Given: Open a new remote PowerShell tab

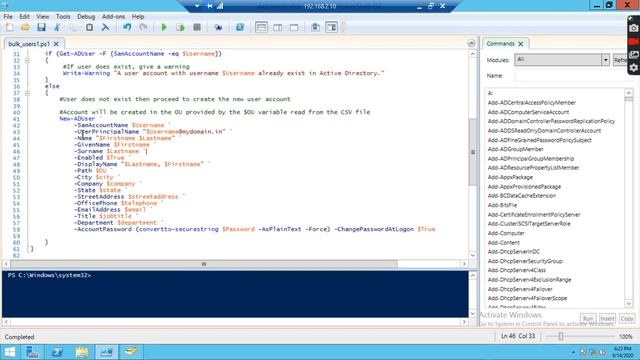Looking at the screenshot, I should (218, 27).
